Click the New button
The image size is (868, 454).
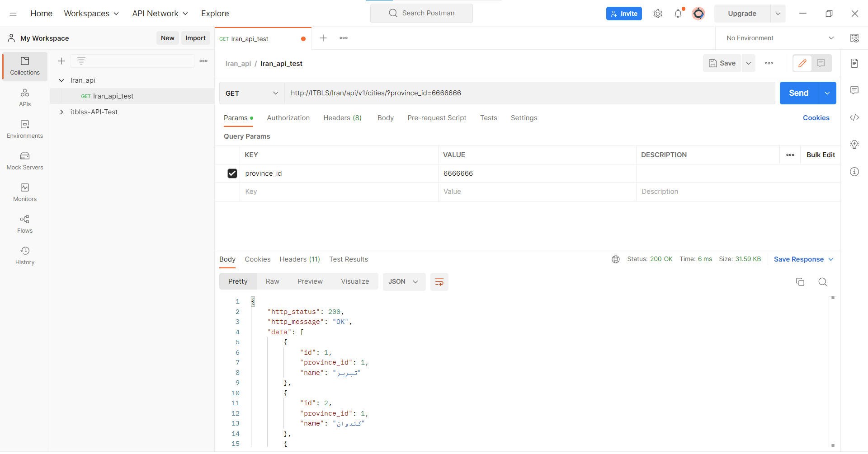coord(168,38)
